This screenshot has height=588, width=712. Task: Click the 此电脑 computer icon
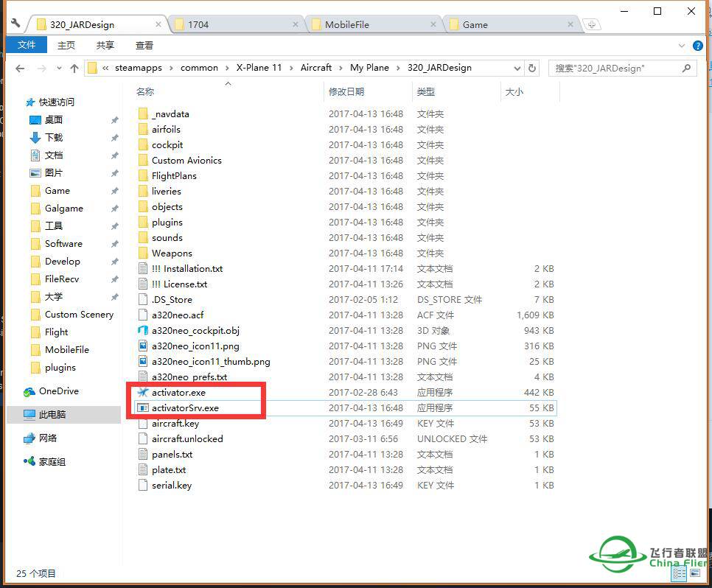point(29,415)
